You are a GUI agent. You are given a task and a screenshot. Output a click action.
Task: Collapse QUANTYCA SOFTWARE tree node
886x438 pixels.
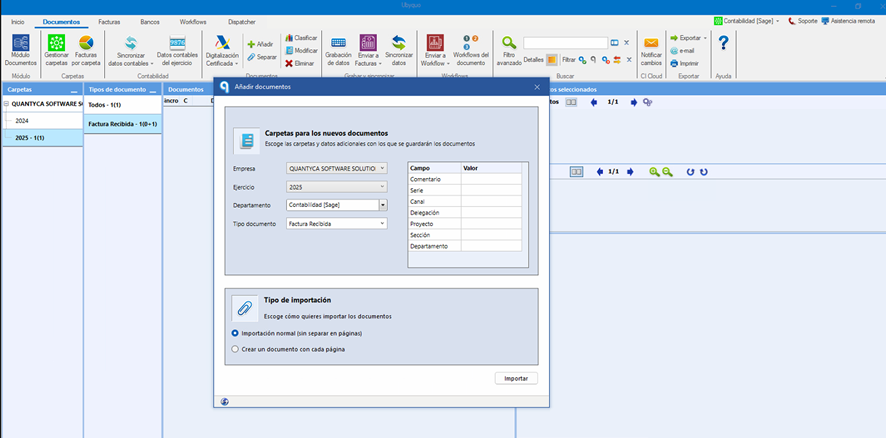coord(6,105)
